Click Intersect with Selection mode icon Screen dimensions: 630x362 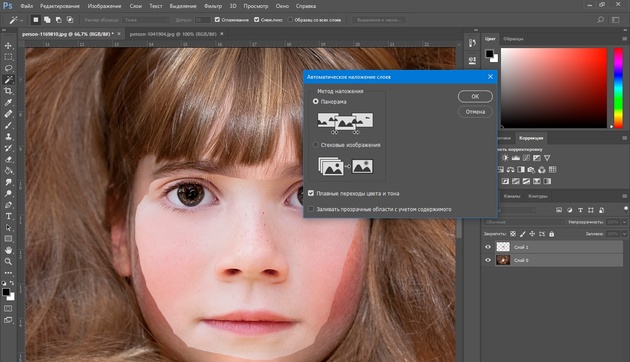pyautogui.click(x=70, y=20)
